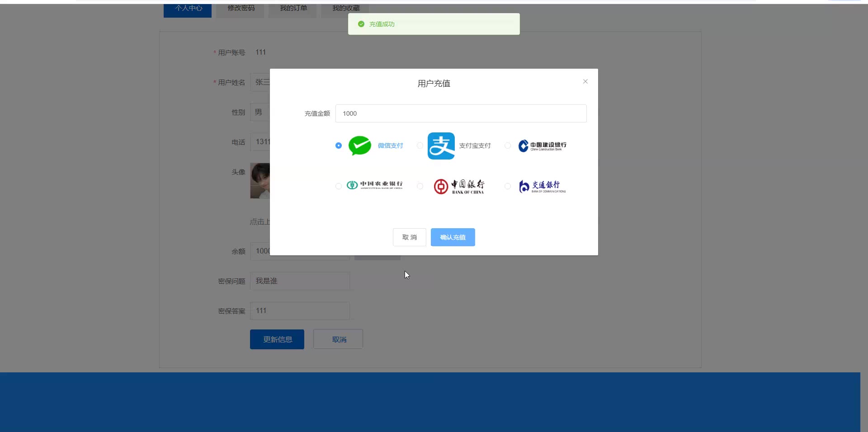868x432 pixels.
Task: Confirm recharge with 确认充值 button
Action: pyautogui.click(x=453, y=237)
